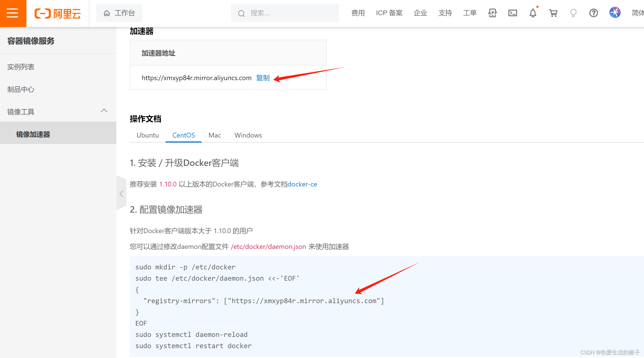Open the notification bell
Image resolution: width=644 pixels, height=358 pixels.
(533, 13)
